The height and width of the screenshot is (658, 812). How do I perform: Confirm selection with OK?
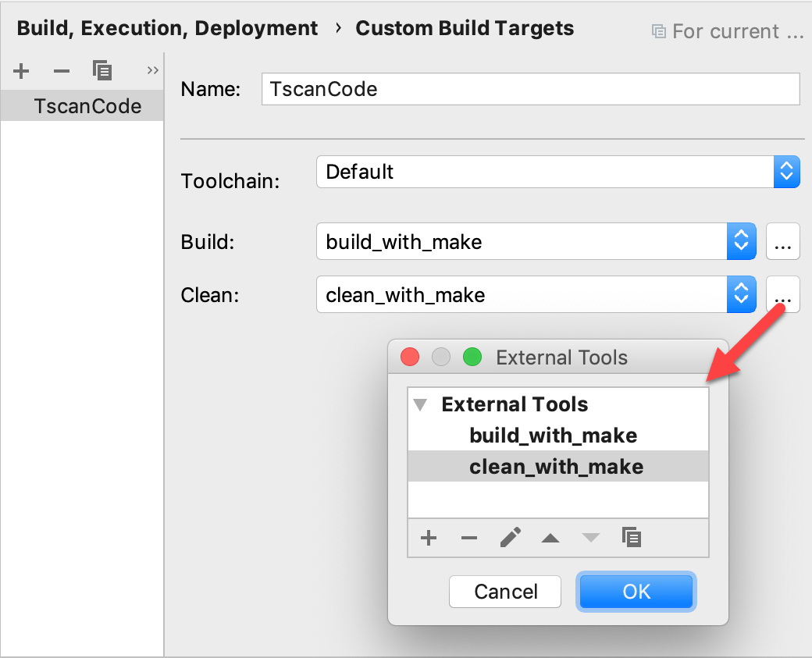point(636,592)
